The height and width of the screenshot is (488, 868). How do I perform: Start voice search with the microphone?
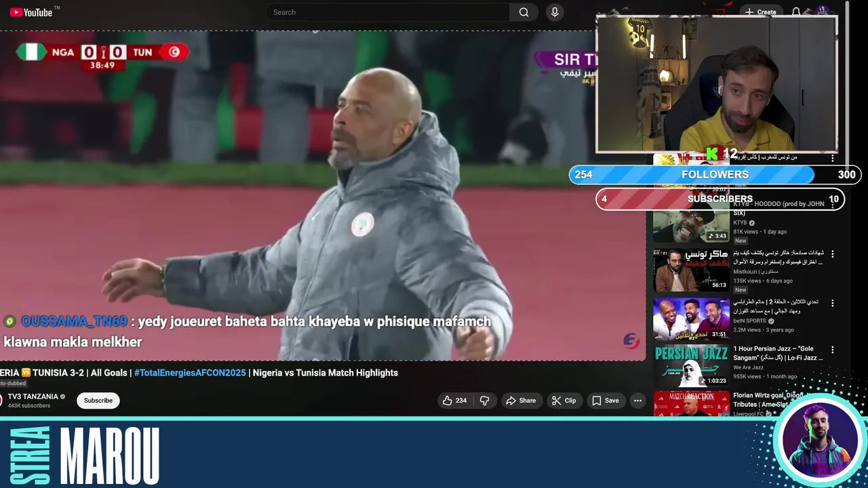point(555,12)
